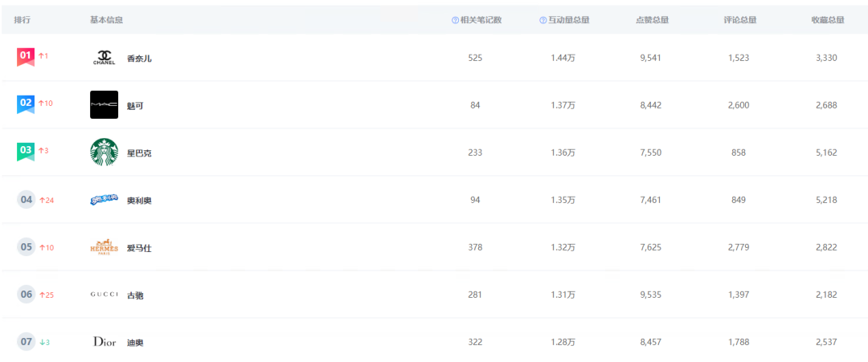Click help icon beside 相关笔记数

455,20
